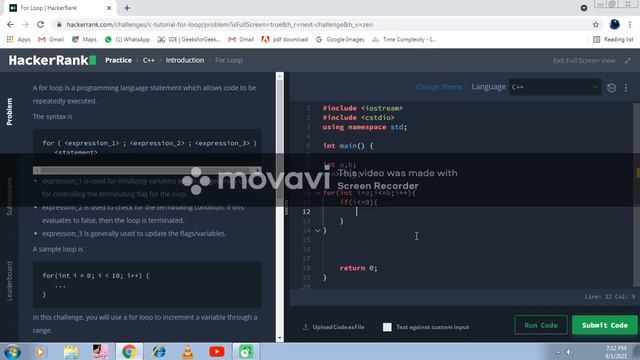This screenshot has width=640, height=360.
Task: Select For Loop breadcrumb
Action: (229, 60)
